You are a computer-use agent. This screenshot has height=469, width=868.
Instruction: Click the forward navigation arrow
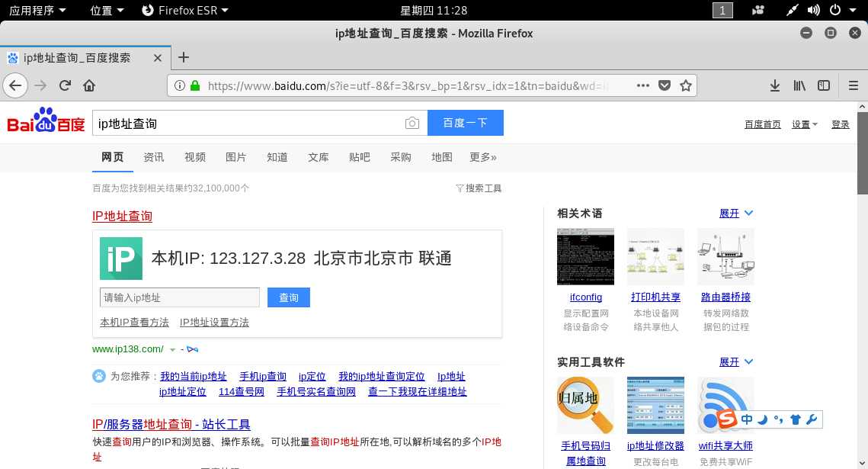(40, 85)
